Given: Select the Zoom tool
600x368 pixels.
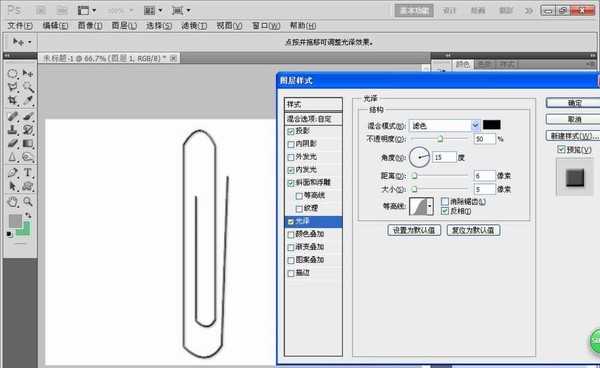Looking at the screenshot, I should coord(28,202).
